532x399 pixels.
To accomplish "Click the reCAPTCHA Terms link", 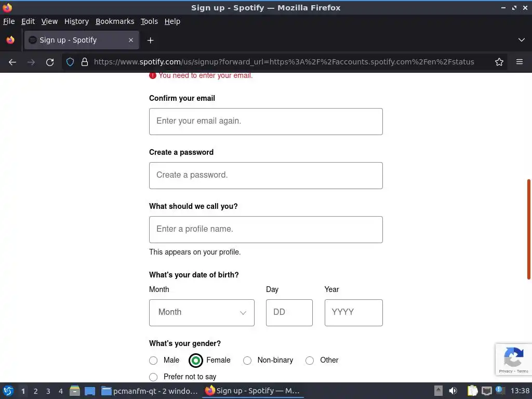I will coord(523,371).
